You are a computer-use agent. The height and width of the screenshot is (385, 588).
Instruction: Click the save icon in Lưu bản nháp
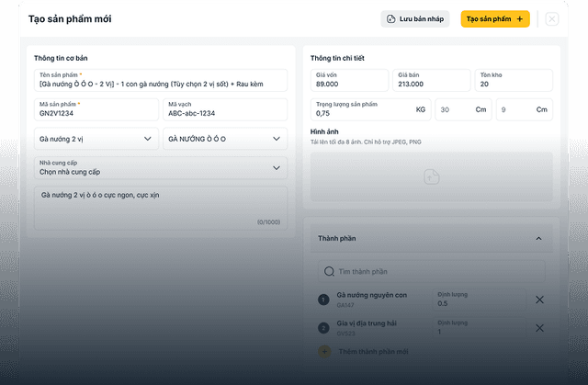coord(391,18)
